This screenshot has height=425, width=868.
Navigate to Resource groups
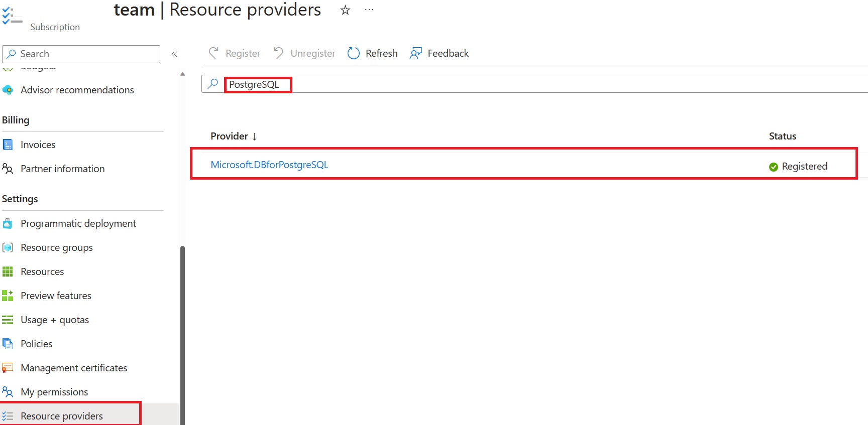(57, 248)
